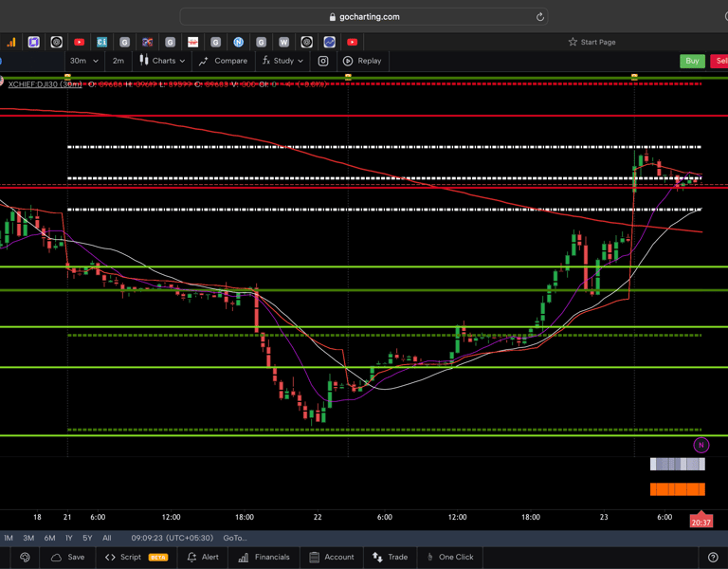Set chart range to 1Y

pyautogui.click(x=68, y=538)
